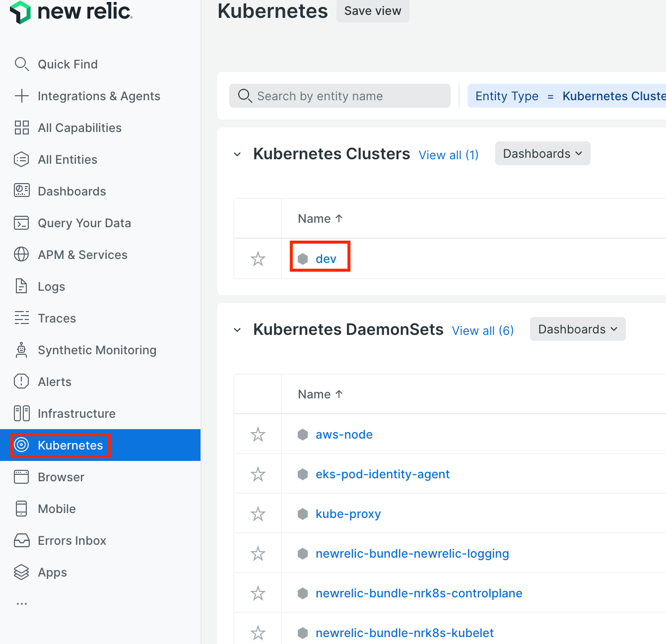Screen dimensions: 666x644
Task: Open newrelic-bundle-newrelic-logging link
Action: click(x=412, y=554)
